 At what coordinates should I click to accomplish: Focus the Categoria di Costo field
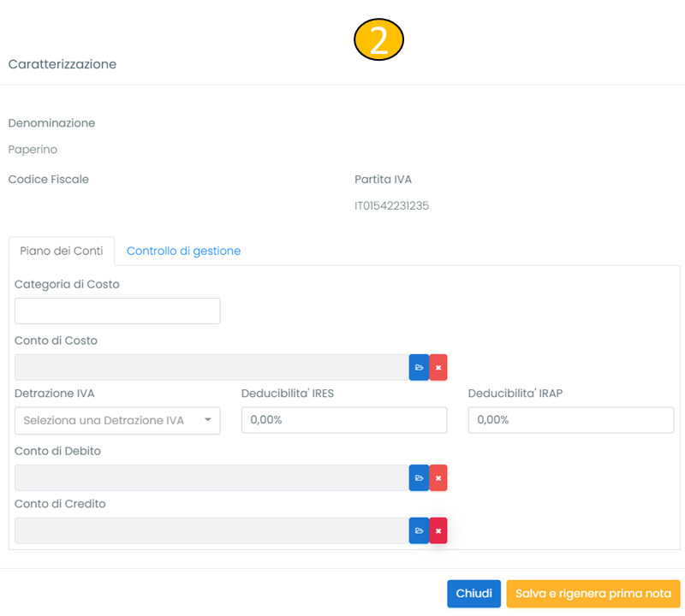[117, 311]
